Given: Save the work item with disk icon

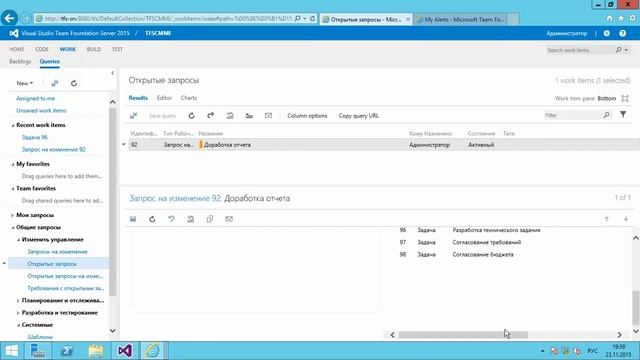Looking at the screenshot, I should click(133, 219).
